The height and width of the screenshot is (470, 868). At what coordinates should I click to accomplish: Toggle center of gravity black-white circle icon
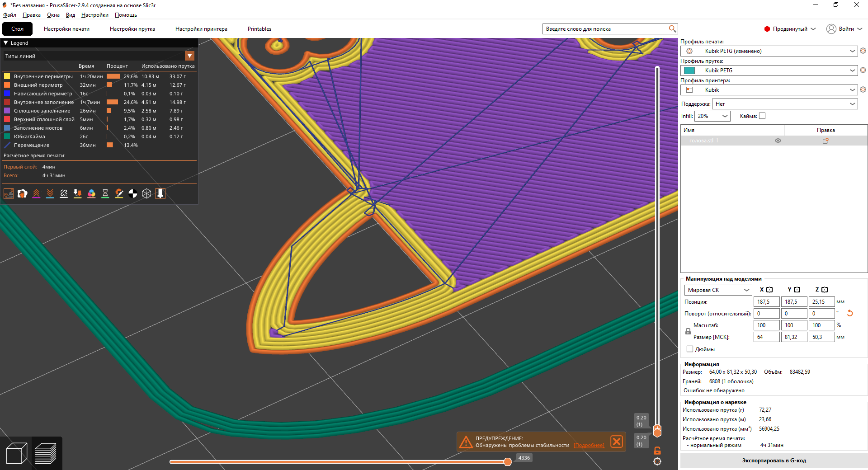coord(133,194)
